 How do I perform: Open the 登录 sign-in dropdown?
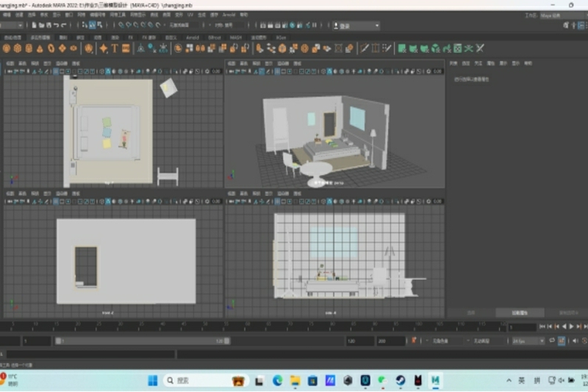pos(357,26)
